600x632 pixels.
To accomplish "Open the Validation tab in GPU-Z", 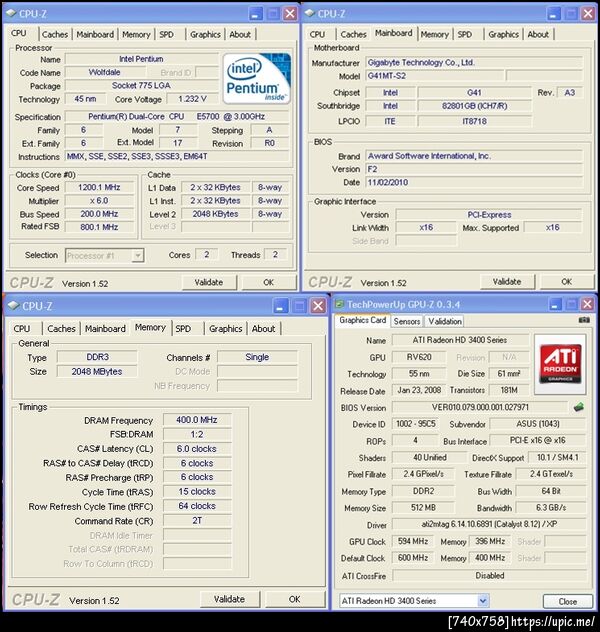I will (445, 321).
